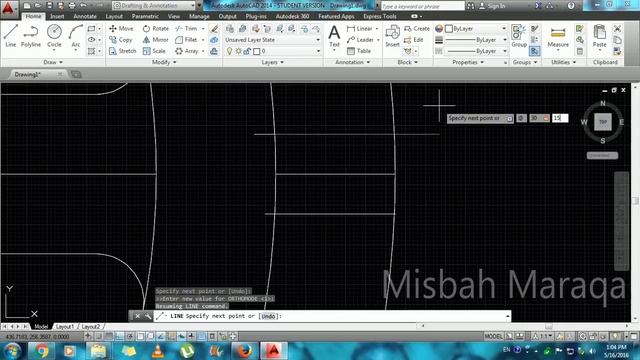Activate the Rotate command
Viewport: 640px width, 360px height.
tap(156, 29)
